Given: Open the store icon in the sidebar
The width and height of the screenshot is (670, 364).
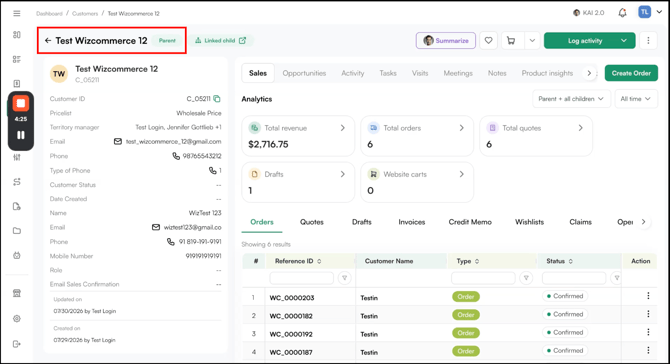Looking at the screenshot, I should [17, 293].
